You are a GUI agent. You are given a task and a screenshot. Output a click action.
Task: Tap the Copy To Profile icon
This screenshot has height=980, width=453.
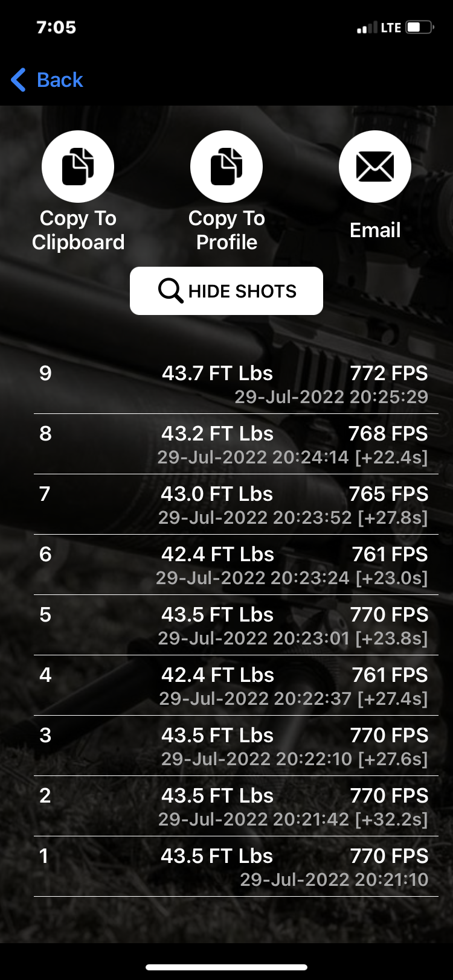click(226, 167)
